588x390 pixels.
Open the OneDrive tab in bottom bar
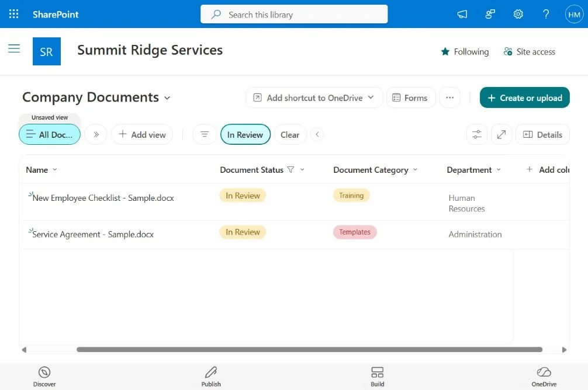544,377
